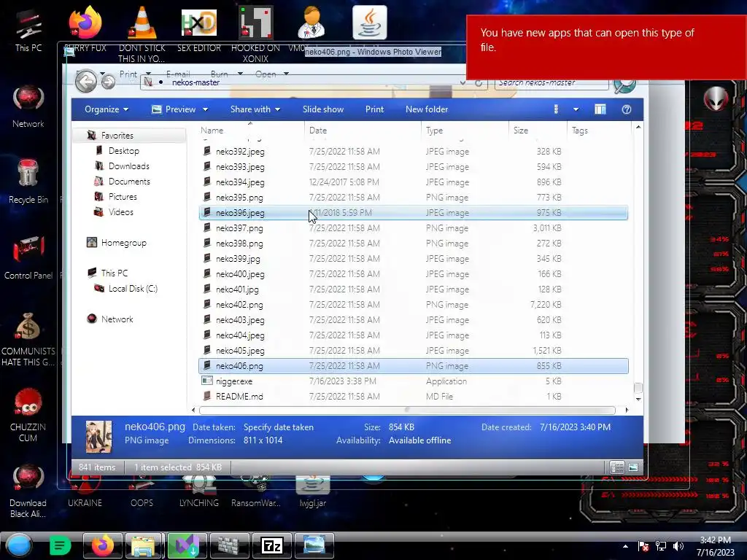The image size is (747, 560).
Task: Open the Organize dropdown
Action: click(107, 109)
